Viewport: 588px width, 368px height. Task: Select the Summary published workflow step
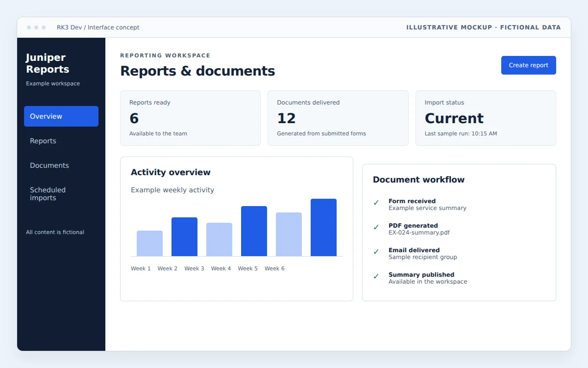(x=459, y=278)
